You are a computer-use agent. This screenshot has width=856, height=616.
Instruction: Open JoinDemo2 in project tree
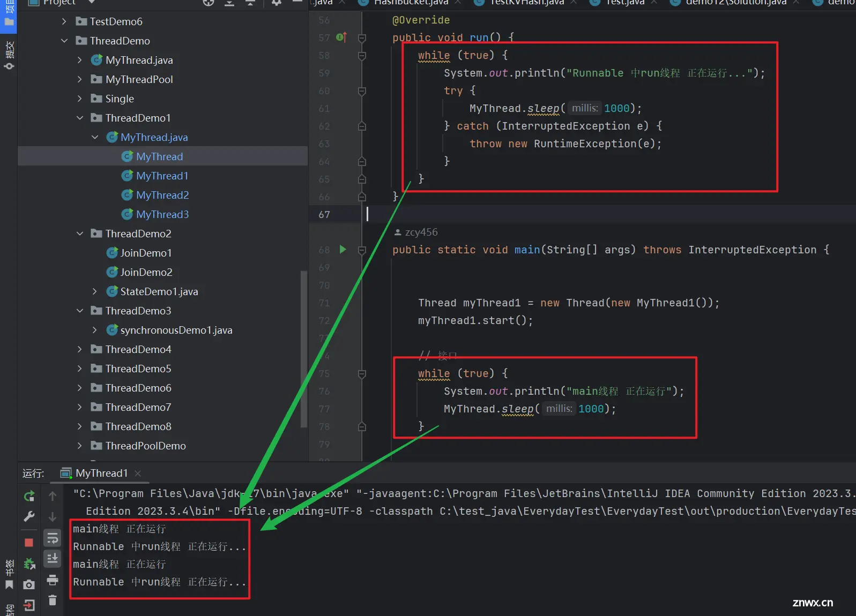(x=146, y=272)
